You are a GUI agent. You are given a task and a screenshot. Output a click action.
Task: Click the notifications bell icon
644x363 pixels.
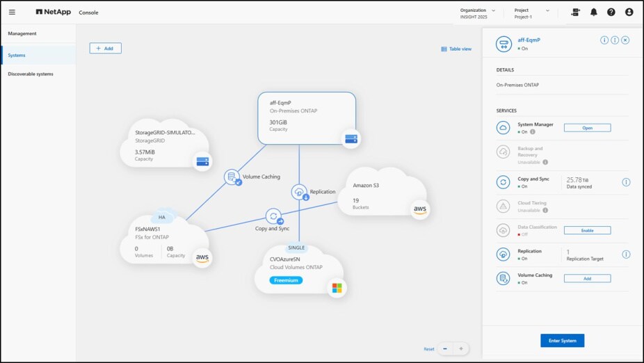593,12
